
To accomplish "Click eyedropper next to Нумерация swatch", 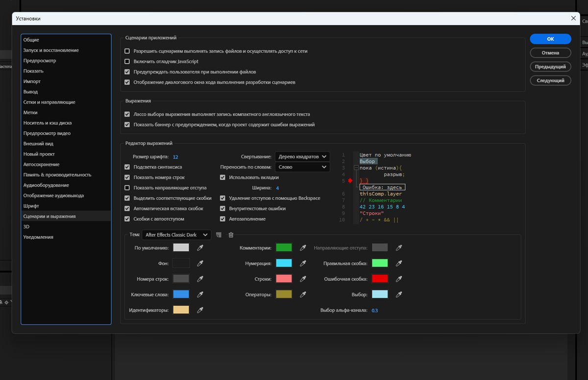I will tap(303, 263).
